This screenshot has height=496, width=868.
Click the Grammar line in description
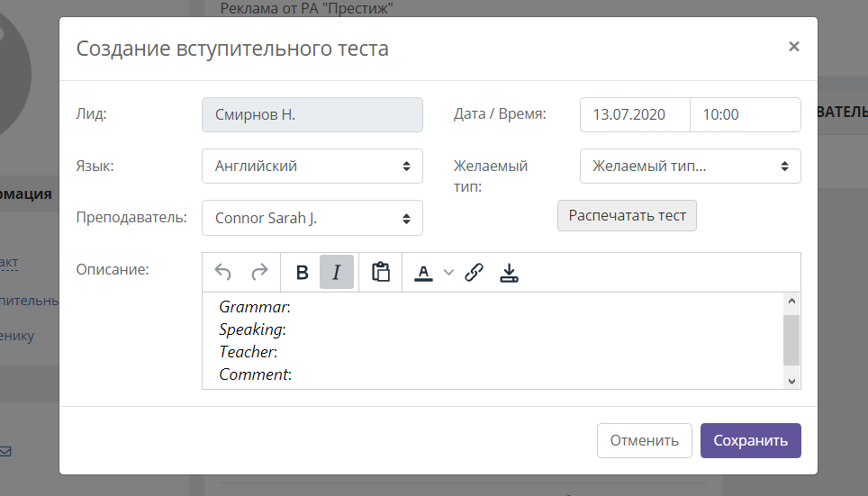click(x=255, y=307)
